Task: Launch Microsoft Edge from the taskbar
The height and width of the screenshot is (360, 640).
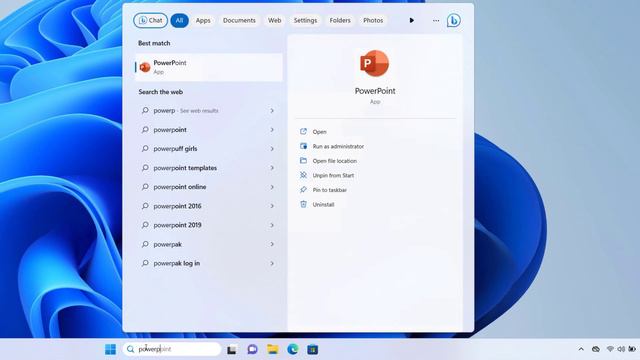Action: coord(293,349)
